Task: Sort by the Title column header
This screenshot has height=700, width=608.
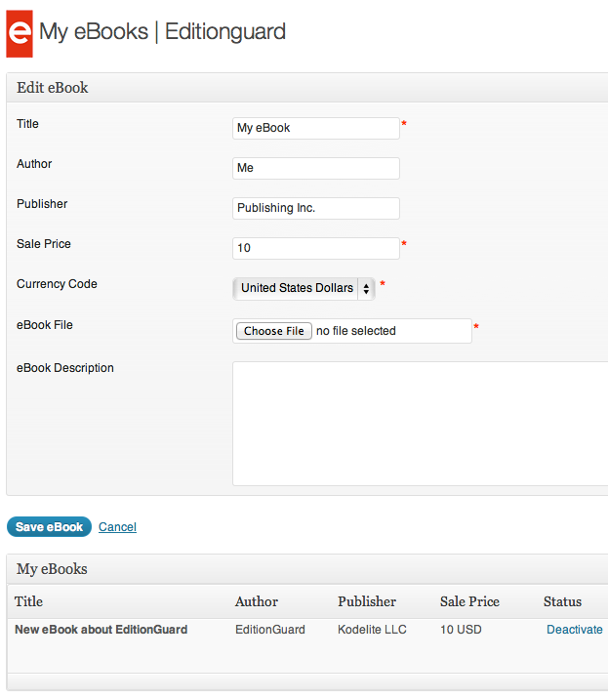Action: [28, 601]
